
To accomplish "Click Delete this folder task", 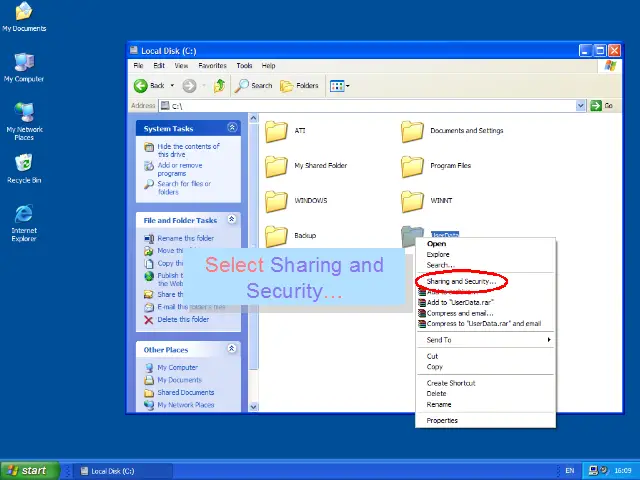I will click(183, 320).
